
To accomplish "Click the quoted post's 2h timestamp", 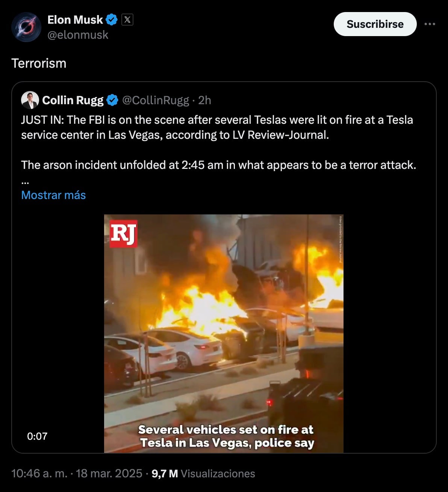I will pyautogui.click(x=204, y=100).
